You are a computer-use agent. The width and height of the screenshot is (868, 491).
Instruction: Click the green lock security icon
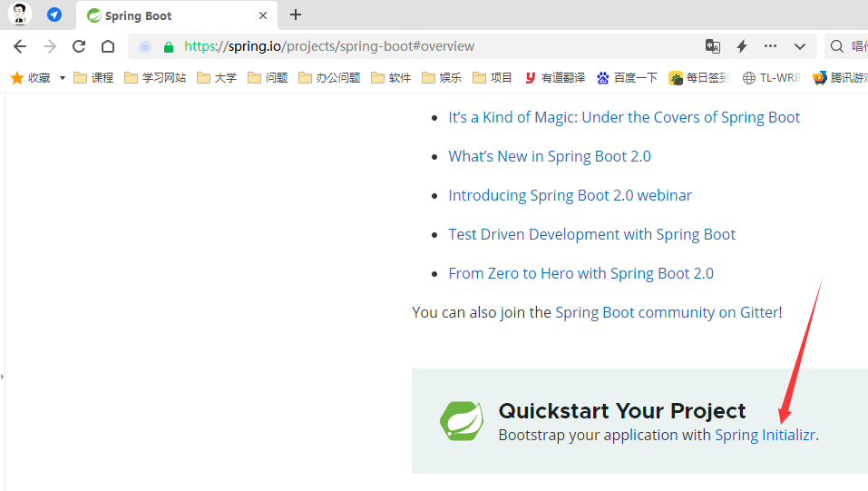169,47
